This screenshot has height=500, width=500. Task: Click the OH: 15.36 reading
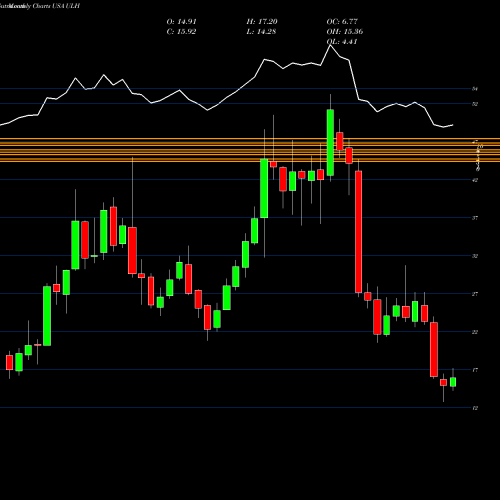click(345, 32)
